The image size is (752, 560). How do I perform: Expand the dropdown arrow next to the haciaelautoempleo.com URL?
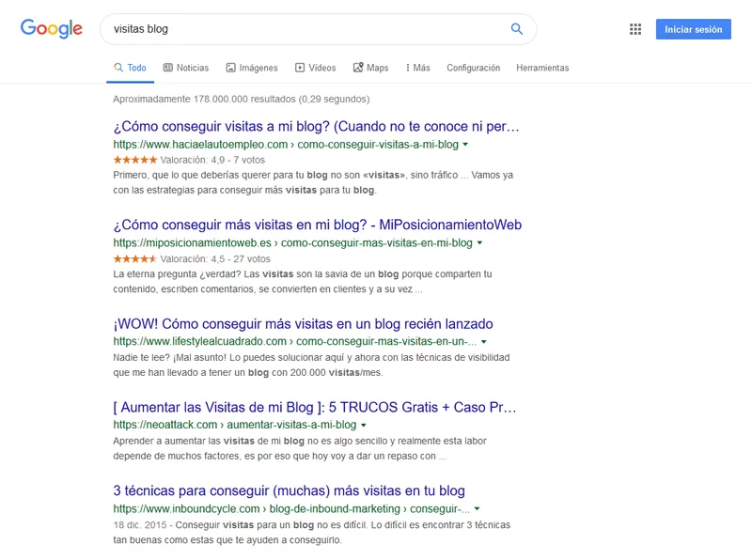click(465, 145)
